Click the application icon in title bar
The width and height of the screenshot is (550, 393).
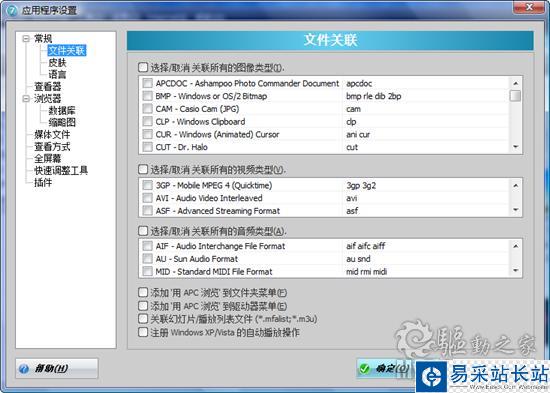(x=12, y=10)
